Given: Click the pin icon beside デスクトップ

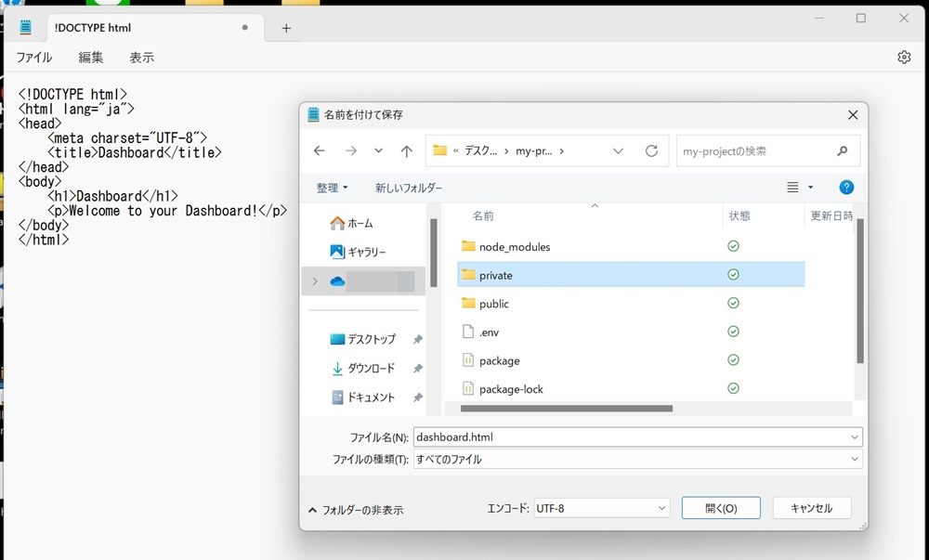Looking at the screenshot, I should click(418, 339).
